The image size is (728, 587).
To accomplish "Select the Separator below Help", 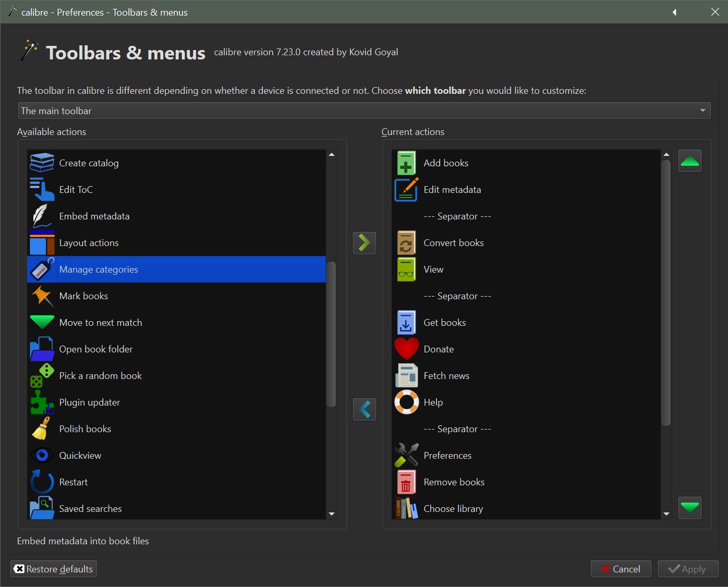I will (x=526, y=429).
